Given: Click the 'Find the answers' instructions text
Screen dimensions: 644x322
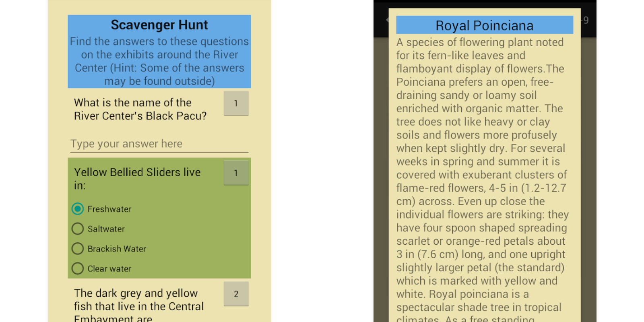Looking at the screenshot, I should (x=159, y=61).
